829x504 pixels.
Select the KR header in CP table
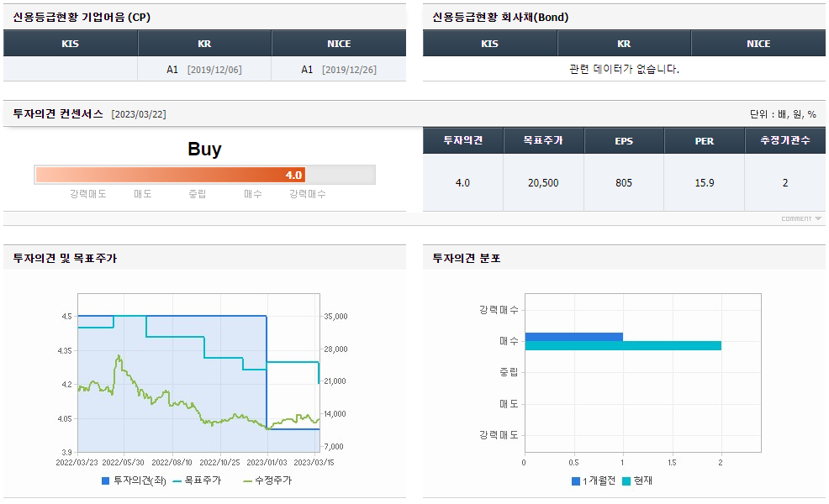point(204,44)
